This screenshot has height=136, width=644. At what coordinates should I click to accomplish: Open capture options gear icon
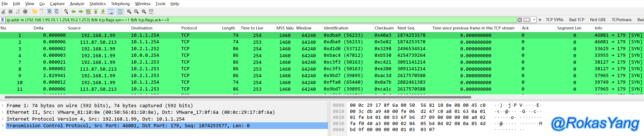point(25,12)
